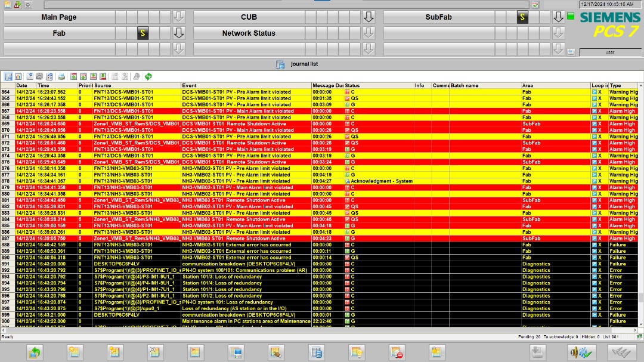Sort by the Area column header
Screen dimensions: 644x362
556,85
